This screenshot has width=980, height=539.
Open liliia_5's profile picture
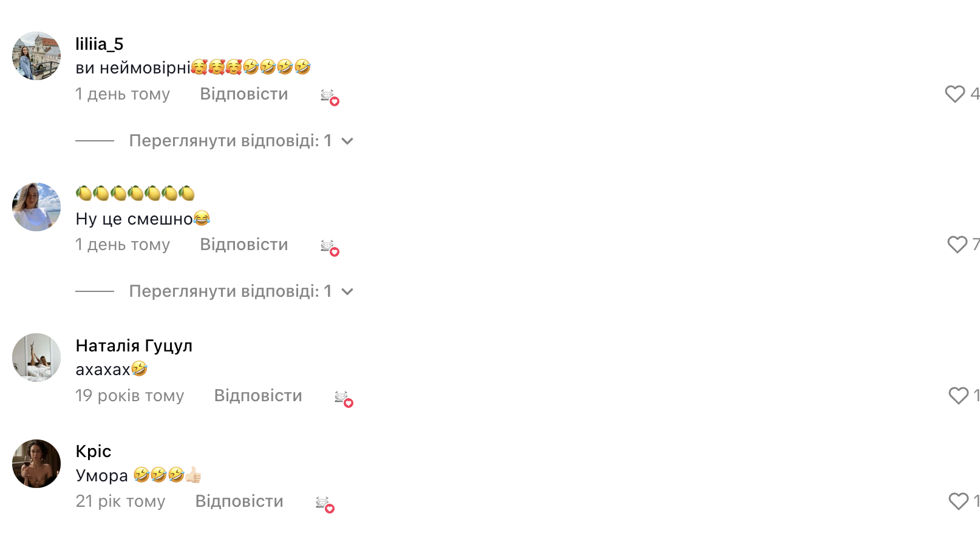[x=36, y=56]
